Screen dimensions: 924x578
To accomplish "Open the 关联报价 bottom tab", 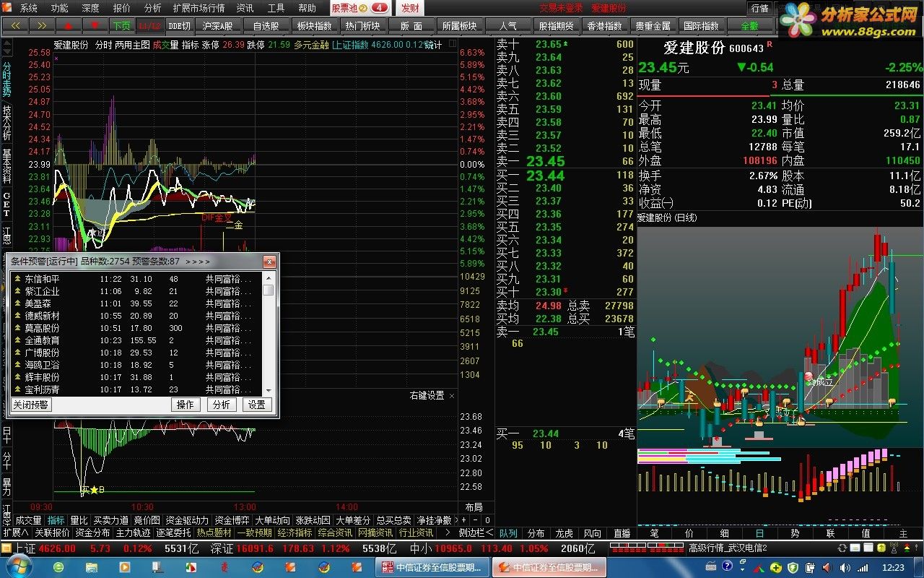I will [x=52, y=532].
